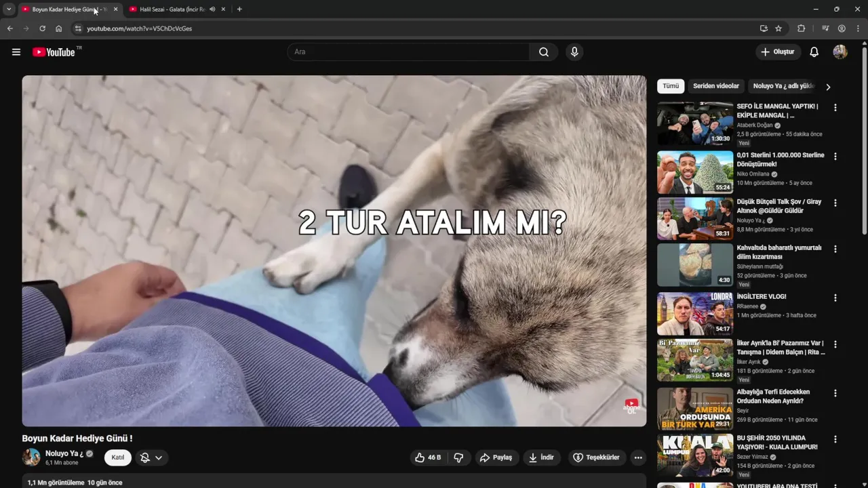Open İNGİLTERE VLOG! video title

[x=762, y=296]
